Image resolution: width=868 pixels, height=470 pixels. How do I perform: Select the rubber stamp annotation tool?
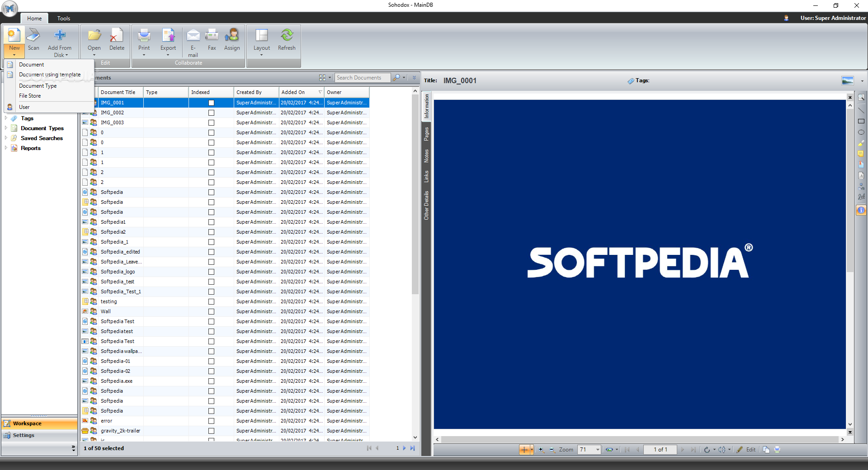coord(861,186)
